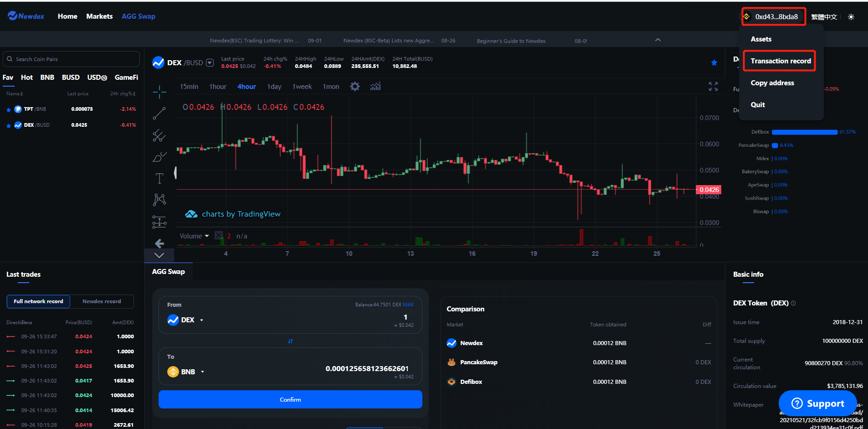The image size is (868, 429).
Task: Click the Newdex logo
Action: 26,16
